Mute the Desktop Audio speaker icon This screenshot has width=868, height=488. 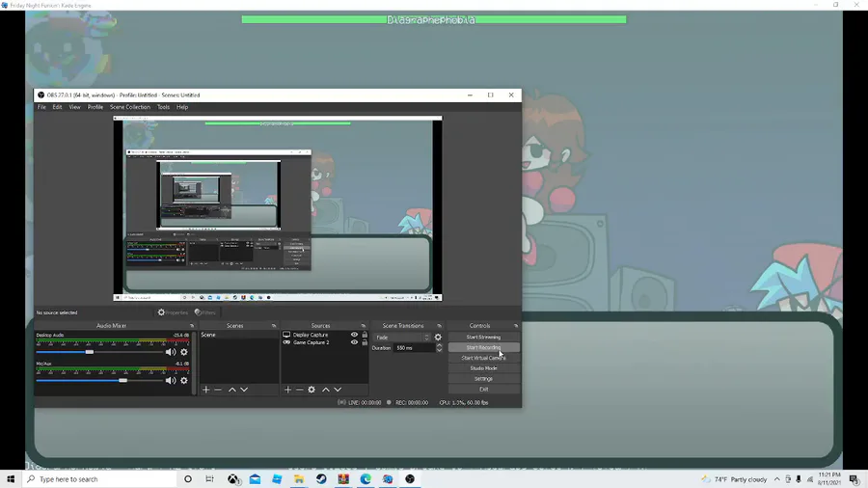point(171,352)
